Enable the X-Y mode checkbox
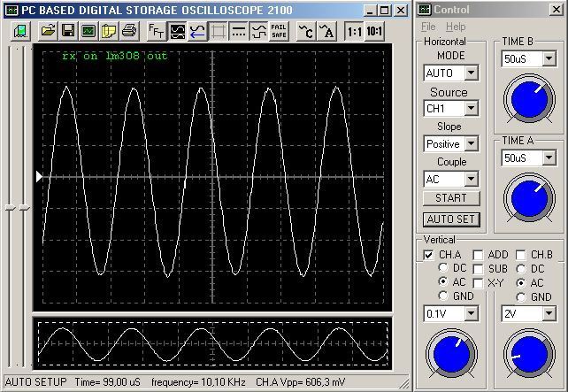 [478, 282]
